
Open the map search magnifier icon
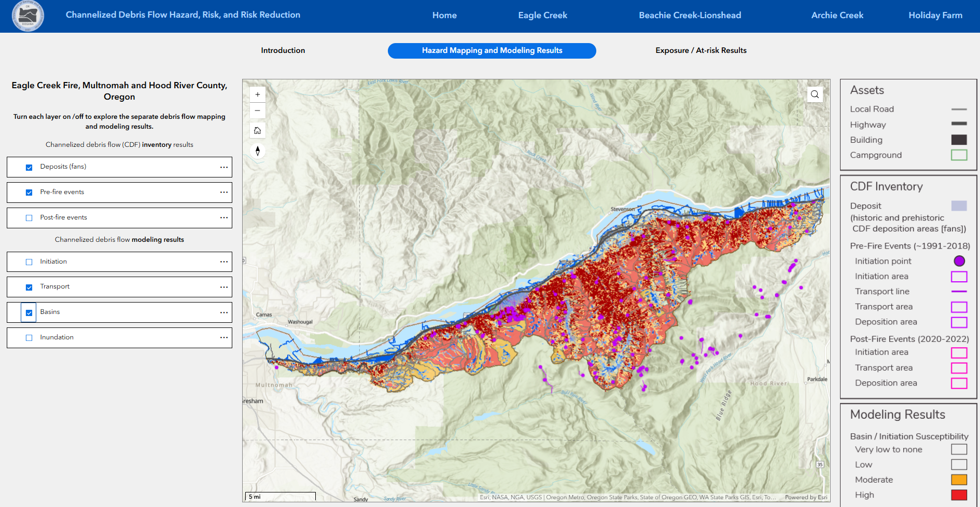point(814,94)
